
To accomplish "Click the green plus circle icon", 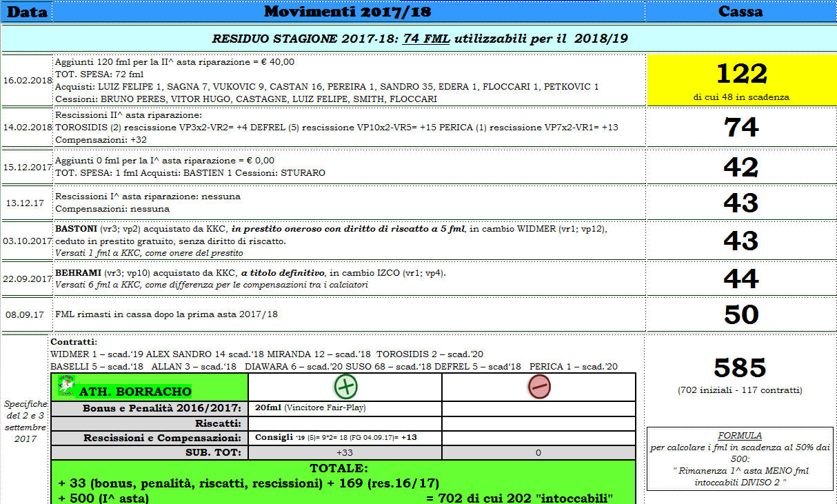I will 345,387.
